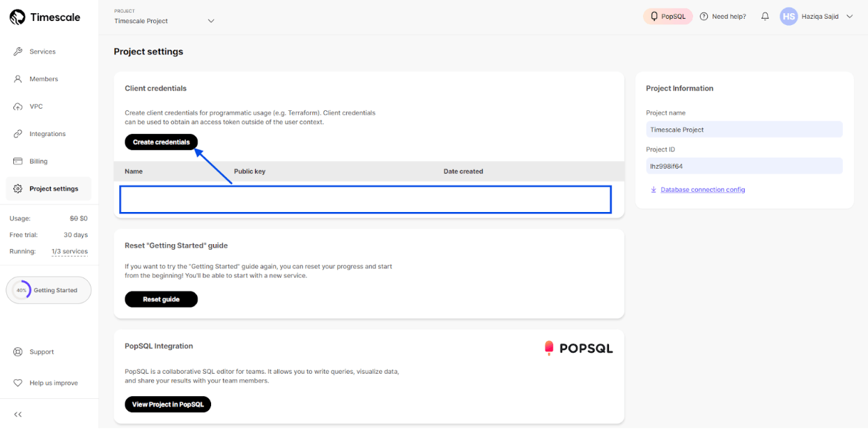Click the Getting Started 40% progress ring
Image resolution: width=868 pixels, height=447 pixels.
click(x=22, y=290)
